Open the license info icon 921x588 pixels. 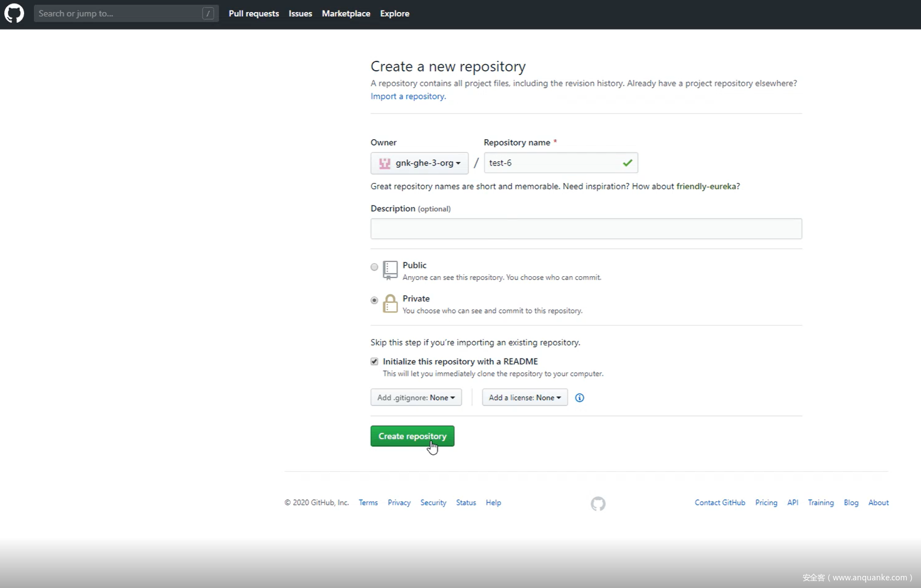[580, 398]
